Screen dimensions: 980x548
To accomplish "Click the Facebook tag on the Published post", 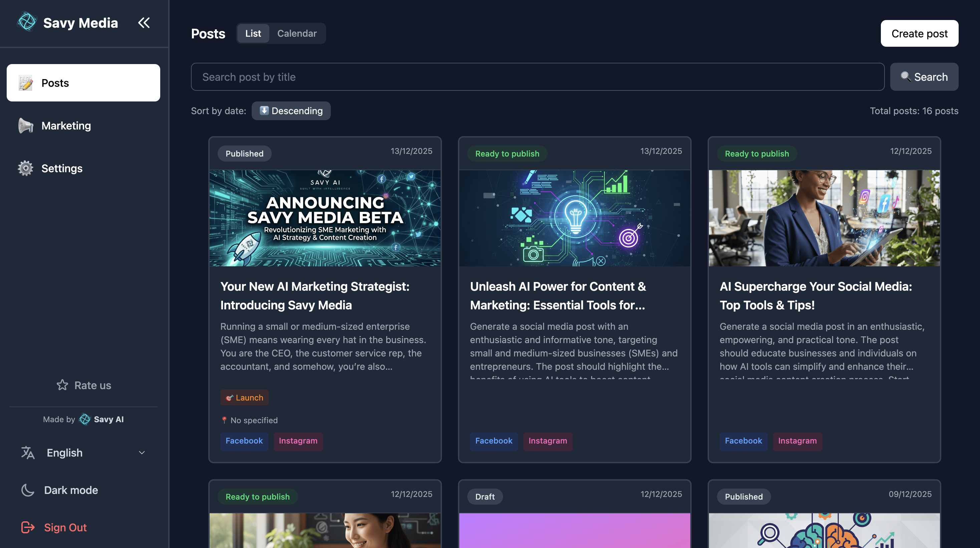I will [x=244, y=441].
